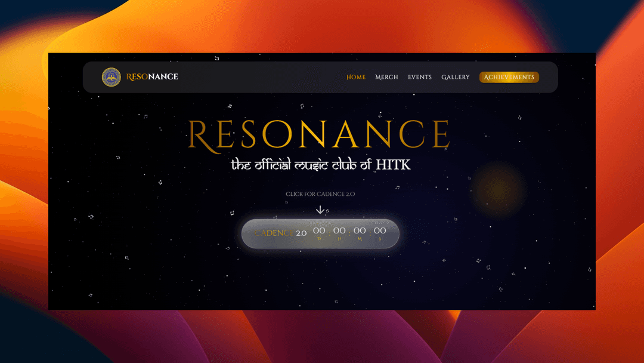
Task: Select the Merch menu item
Action: 386,77
